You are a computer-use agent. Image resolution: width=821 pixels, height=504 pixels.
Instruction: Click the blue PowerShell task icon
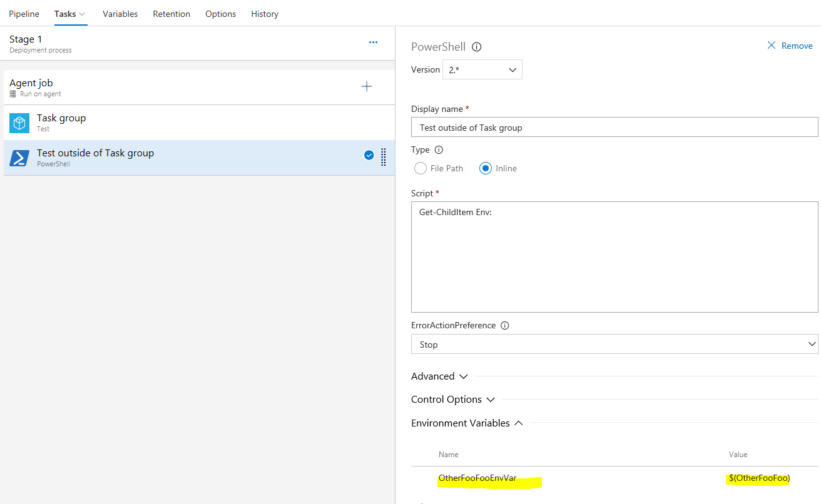[x=19, y=158]
